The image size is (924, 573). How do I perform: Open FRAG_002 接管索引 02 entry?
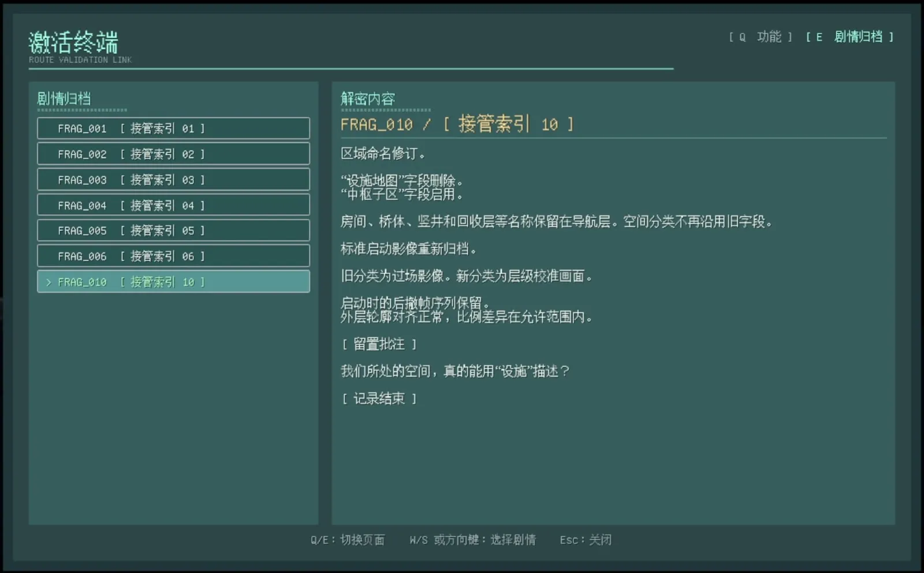[x=173, y=154]
